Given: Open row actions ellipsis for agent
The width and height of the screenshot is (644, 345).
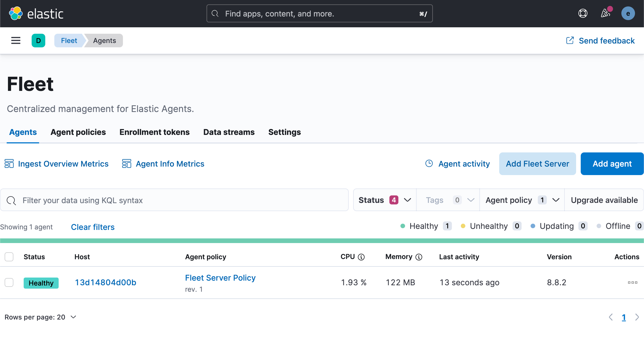Looking at the screenshot, I should 632,282.
